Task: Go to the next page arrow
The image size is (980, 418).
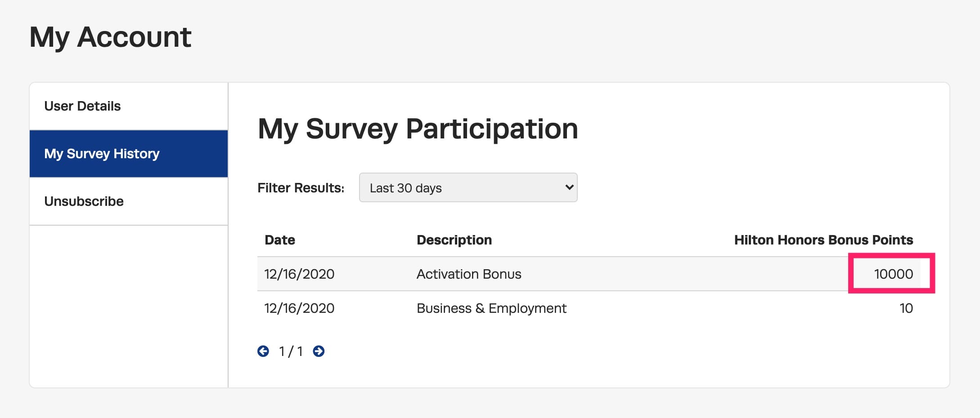Action: tap(319, 351)
